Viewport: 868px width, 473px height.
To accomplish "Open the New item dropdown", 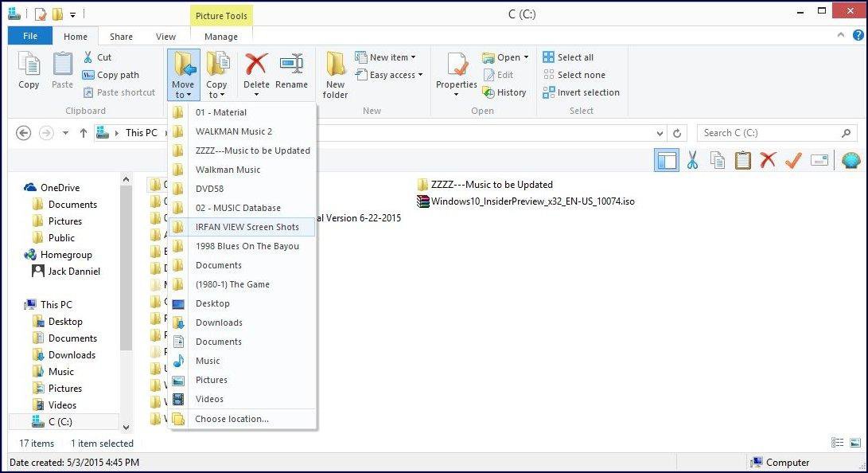I will [x=387, y=57].
